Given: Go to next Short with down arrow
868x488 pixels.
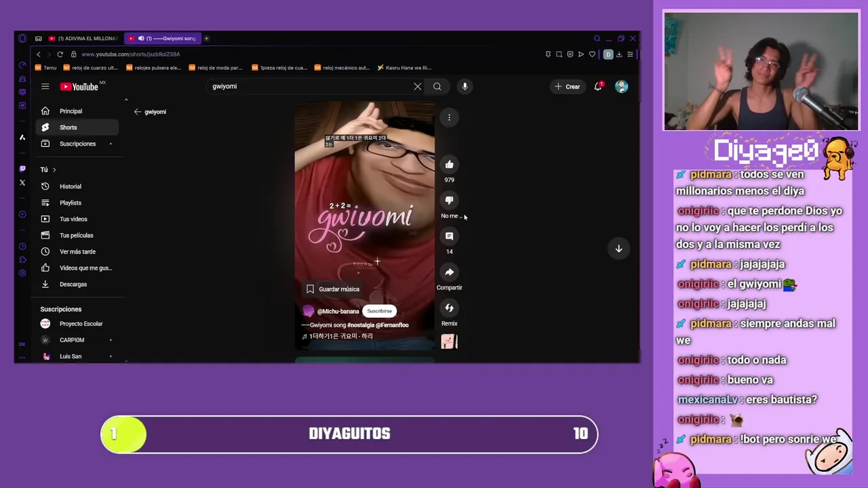Looking at the screenshot, I should pos(618,249).
